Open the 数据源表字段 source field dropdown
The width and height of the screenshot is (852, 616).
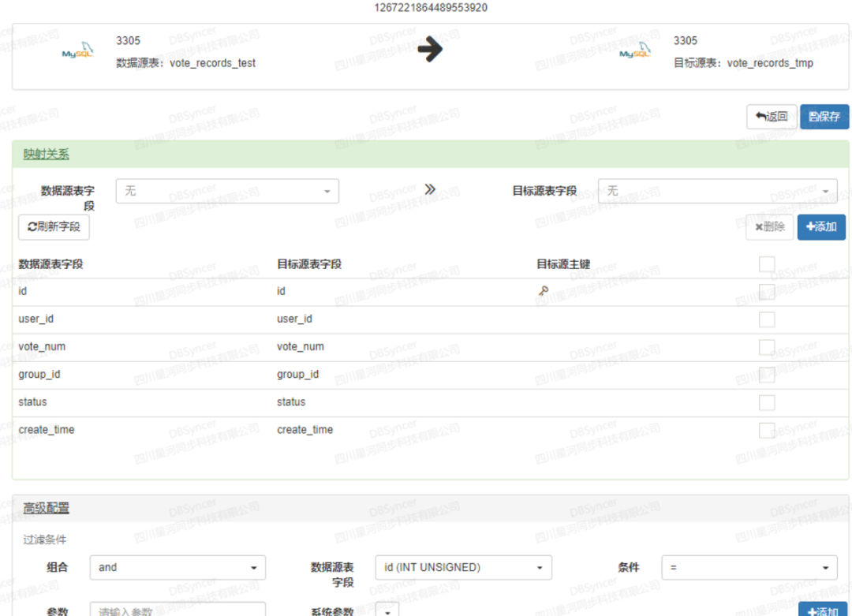click(227, 191)
